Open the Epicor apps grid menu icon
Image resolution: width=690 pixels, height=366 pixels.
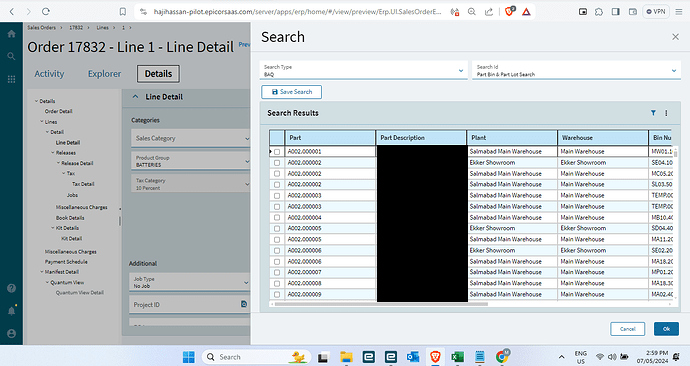pyautogui.click(x=11, y=79)
